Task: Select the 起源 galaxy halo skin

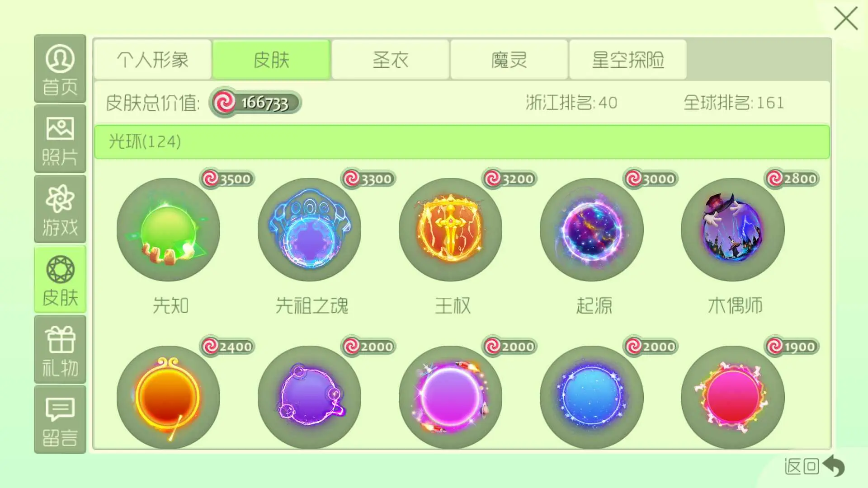Action: [x=591, y=230]
